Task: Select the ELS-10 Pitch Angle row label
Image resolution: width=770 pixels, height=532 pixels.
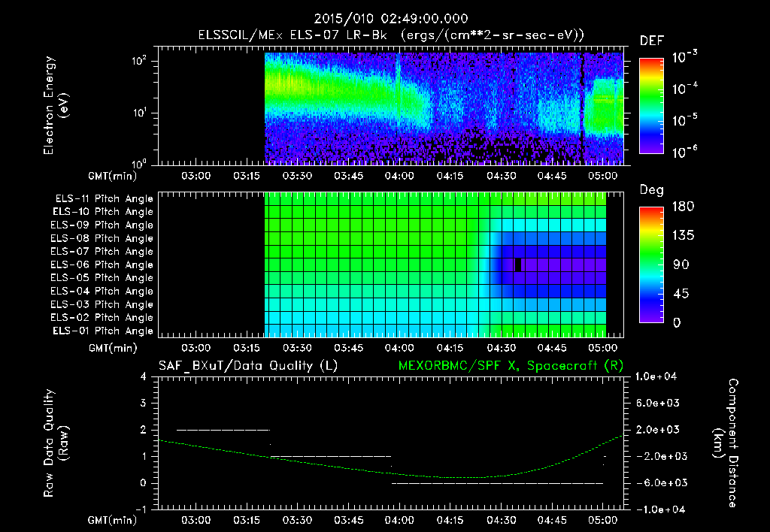Action: 103,212
